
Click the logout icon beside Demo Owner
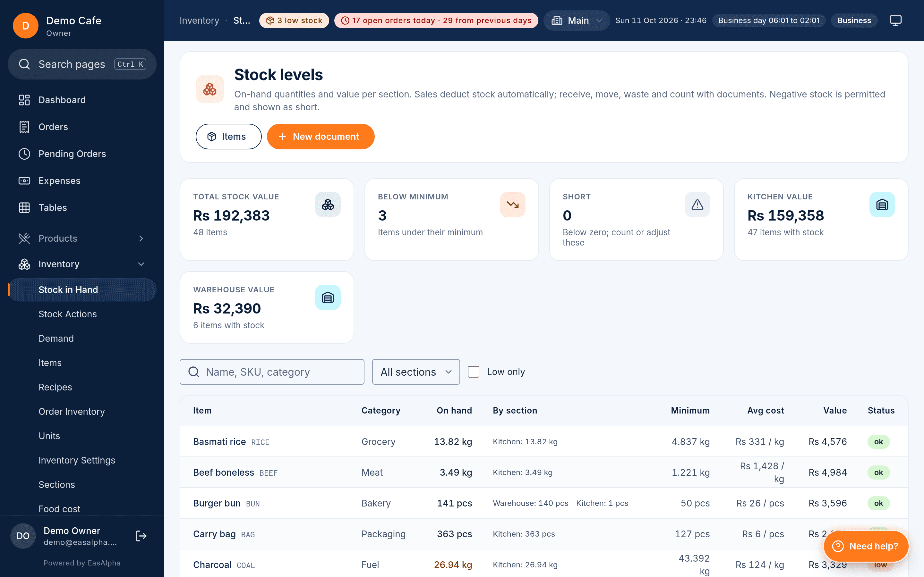coord(141,536)
